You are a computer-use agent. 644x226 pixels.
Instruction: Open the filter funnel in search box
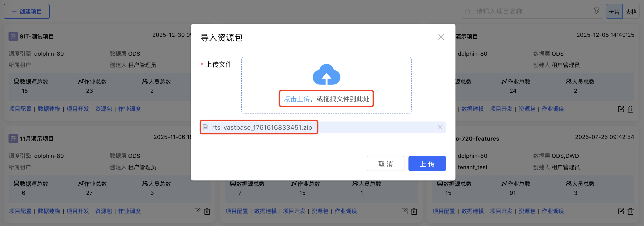(x=597, y=11)
